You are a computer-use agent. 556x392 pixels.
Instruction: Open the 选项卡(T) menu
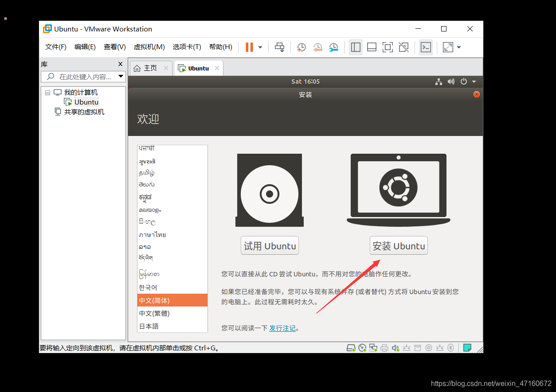tap(187, 47)
